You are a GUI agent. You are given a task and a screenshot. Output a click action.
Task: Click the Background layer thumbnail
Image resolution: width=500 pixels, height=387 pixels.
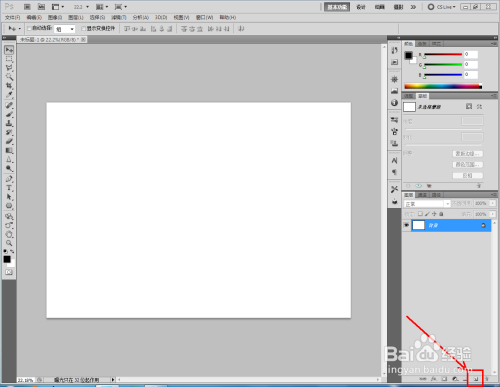tap(419, 225)
